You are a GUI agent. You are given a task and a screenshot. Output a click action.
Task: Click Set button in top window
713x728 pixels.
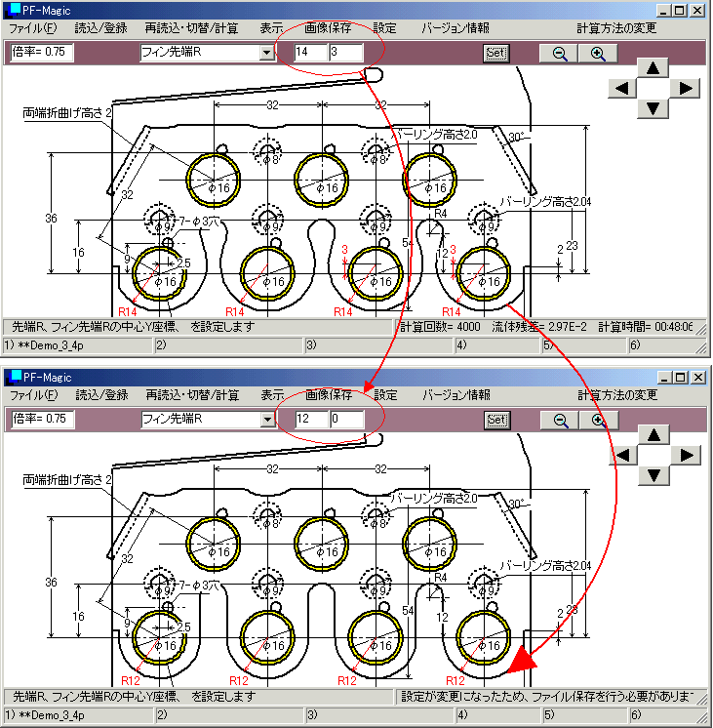point(495,53)
